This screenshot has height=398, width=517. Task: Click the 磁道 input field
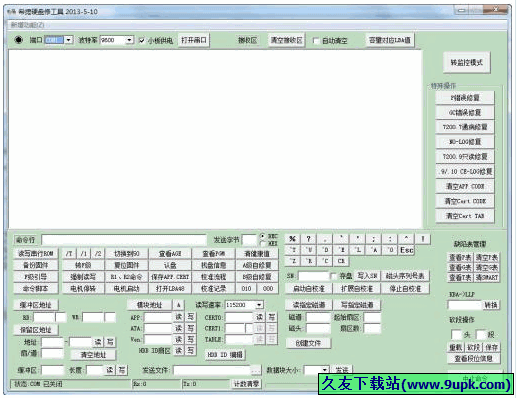(x=318, y=317)
